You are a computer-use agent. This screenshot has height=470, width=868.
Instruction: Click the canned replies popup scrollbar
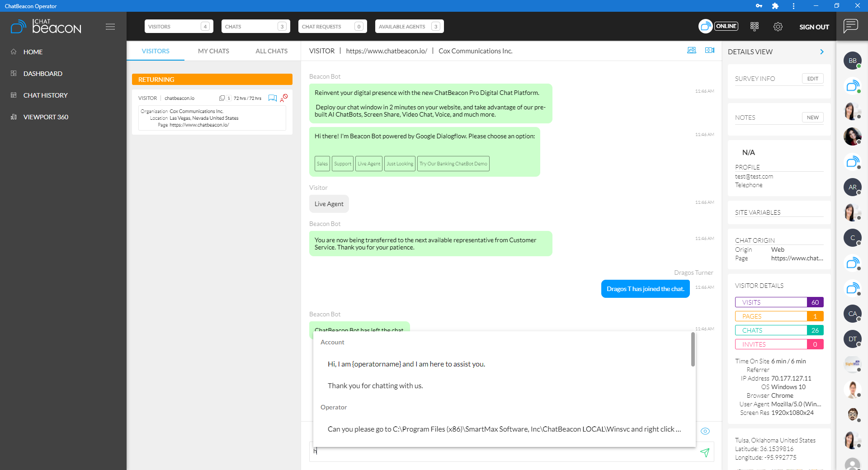(x=693, y=349)
